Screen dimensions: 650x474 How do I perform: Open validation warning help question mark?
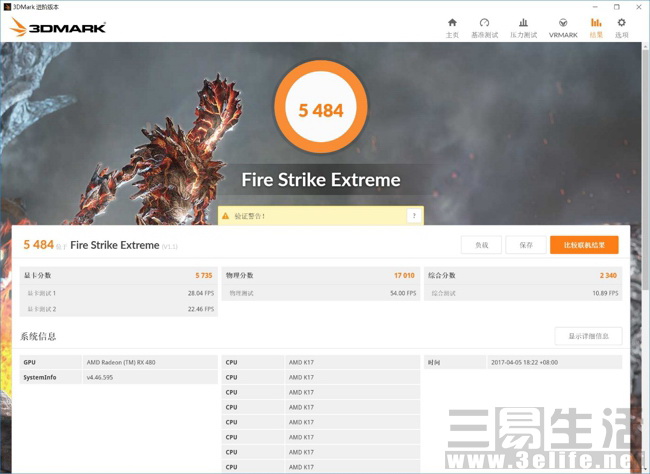[414, 216]
